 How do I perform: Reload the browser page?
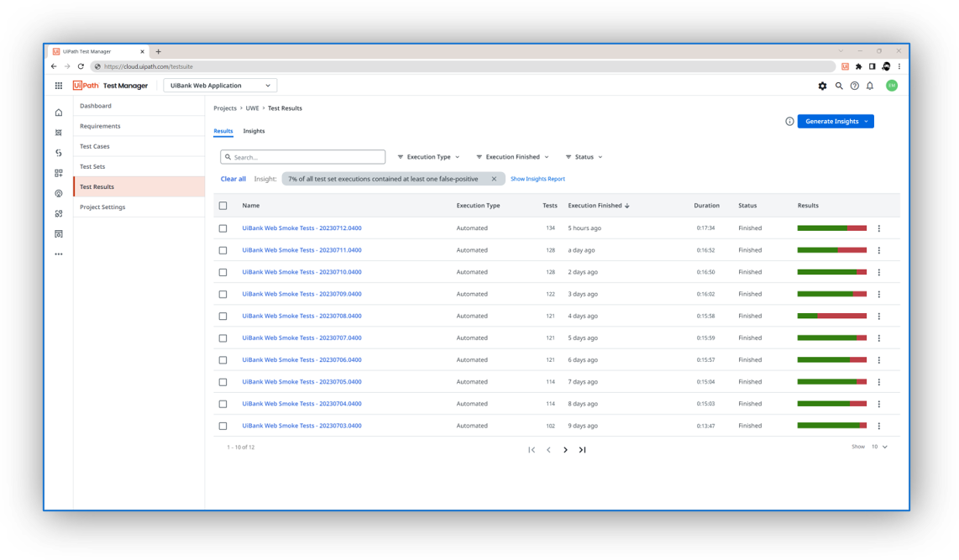pos(81,66)
